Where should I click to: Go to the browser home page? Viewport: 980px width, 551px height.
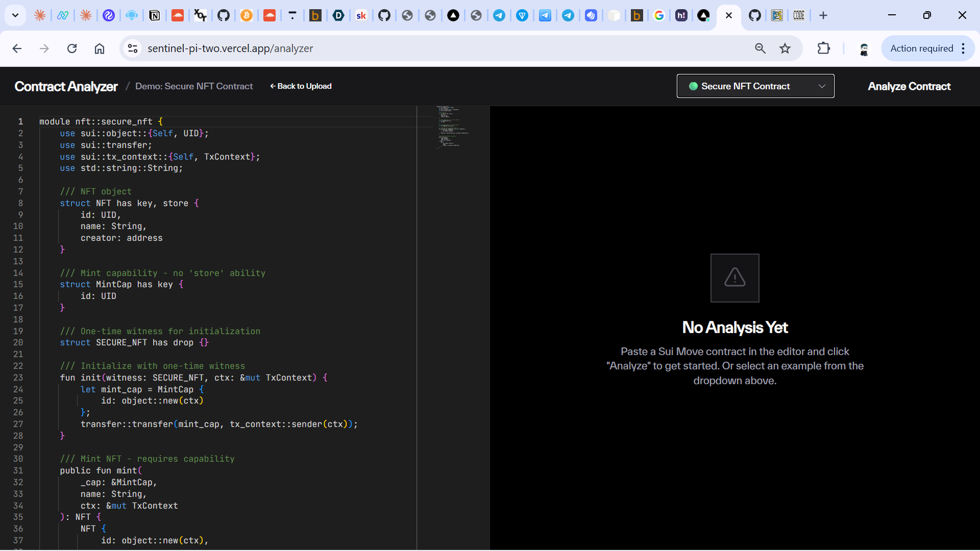coord(100,48)
